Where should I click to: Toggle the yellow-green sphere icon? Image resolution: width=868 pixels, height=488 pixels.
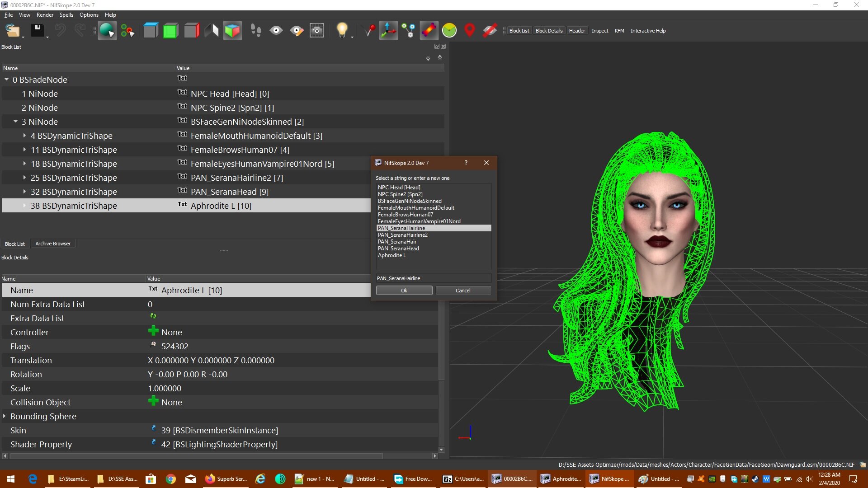449,31
